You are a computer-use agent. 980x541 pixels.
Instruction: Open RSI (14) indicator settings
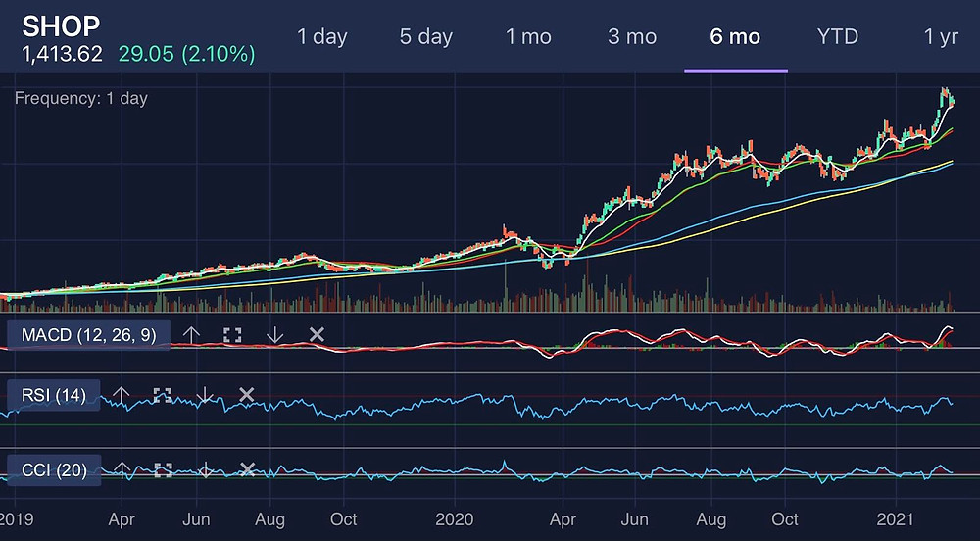54,395
